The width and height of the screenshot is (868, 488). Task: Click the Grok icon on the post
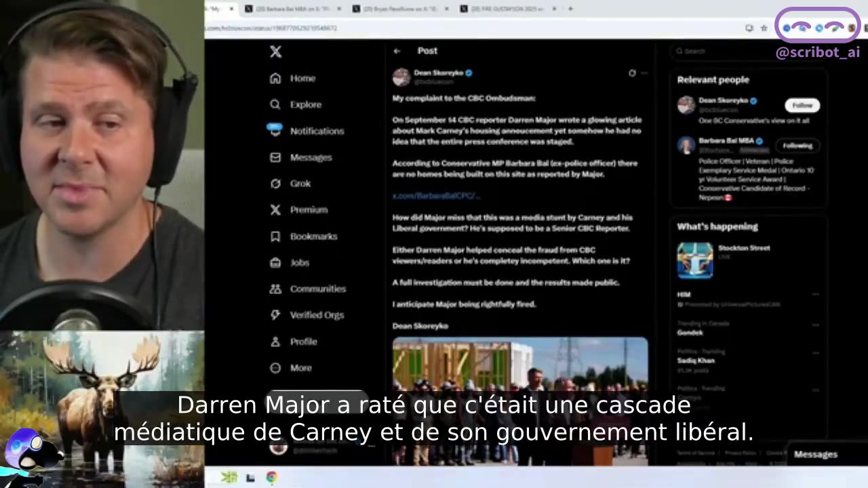pos(632,73)
